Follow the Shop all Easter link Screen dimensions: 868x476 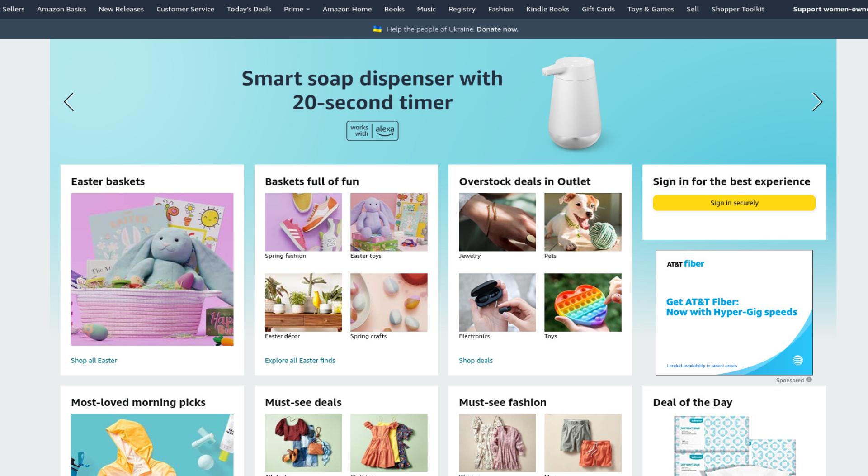[94, 360]
